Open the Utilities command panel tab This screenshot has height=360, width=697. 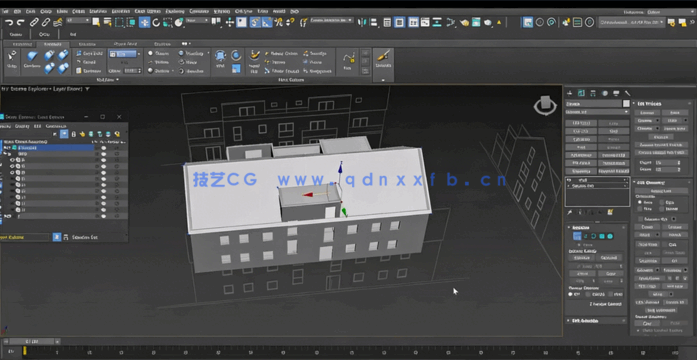[628, 93]
